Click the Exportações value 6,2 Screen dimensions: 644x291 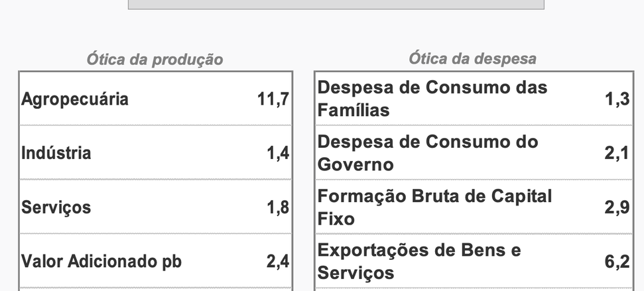click(617, 262)
